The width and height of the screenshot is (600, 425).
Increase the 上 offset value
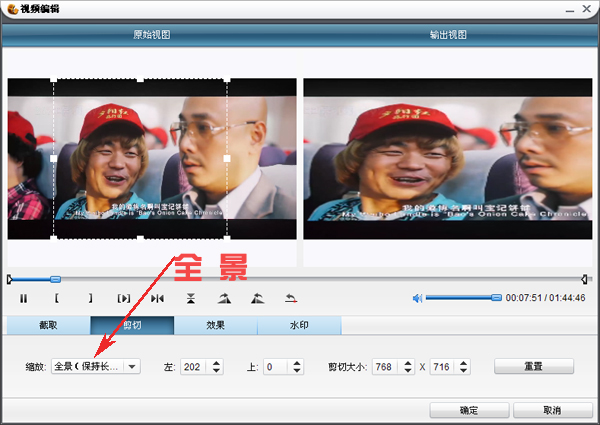point(297,363)
